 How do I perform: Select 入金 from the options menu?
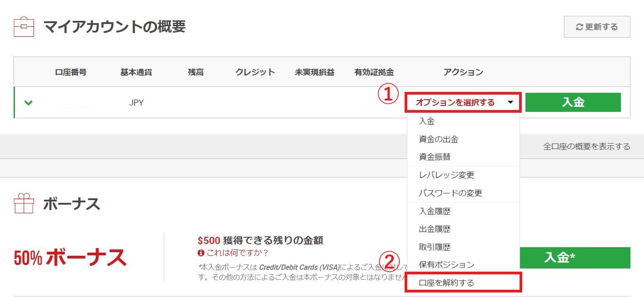(x=427, y=121)
